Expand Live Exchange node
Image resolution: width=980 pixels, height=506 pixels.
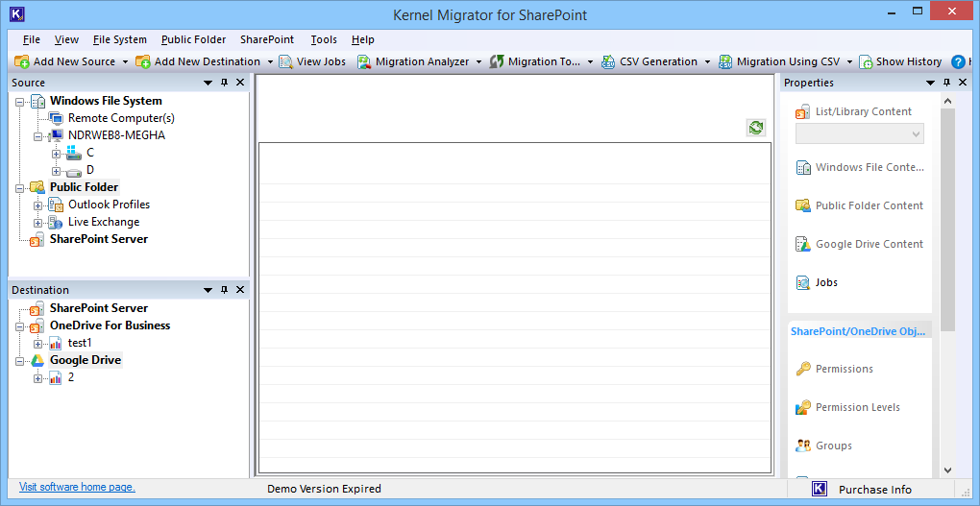tap(38, 223)
